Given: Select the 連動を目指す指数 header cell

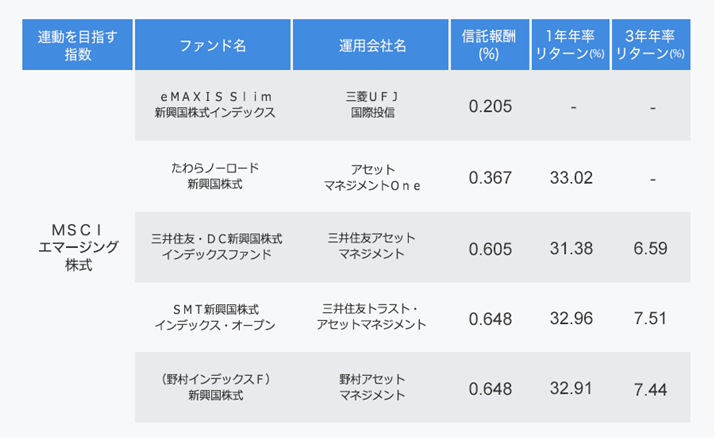Looking at the screenshot, I should click(77, 45).
